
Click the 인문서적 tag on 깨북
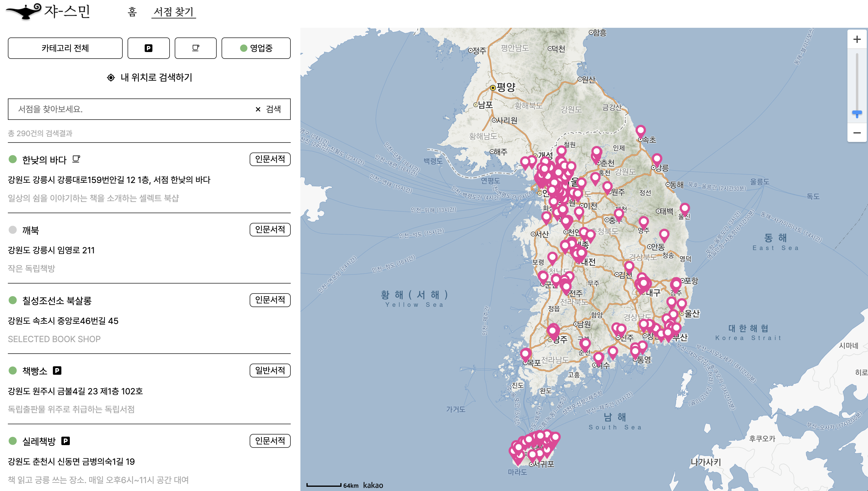point(270,230)
